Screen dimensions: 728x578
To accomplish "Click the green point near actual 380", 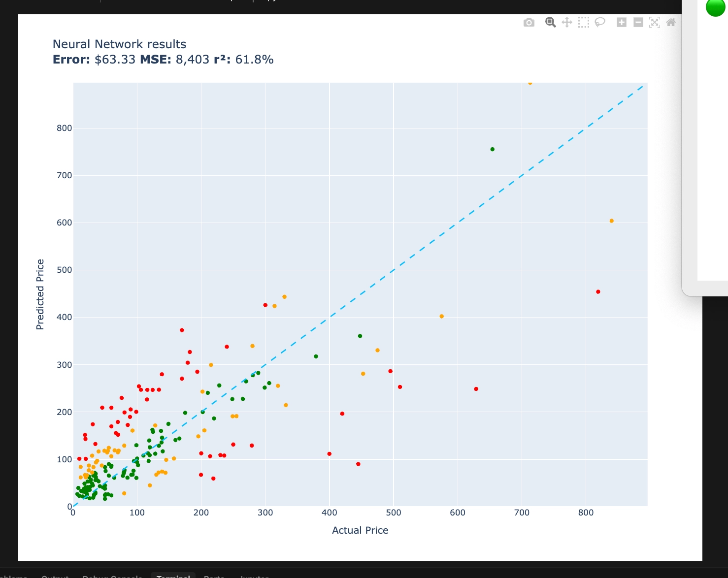I will pos(316,356).
